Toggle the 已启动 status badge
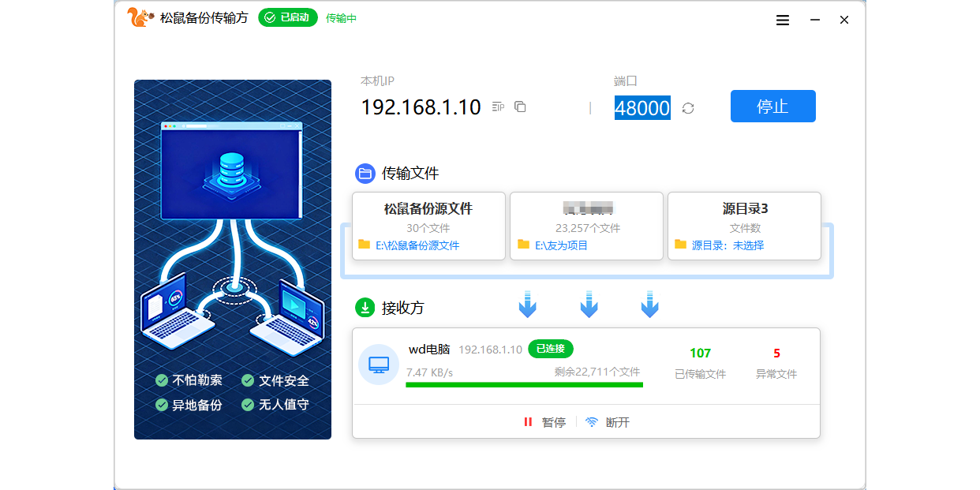This screenshot has width=980, height=490. point(288,17)
